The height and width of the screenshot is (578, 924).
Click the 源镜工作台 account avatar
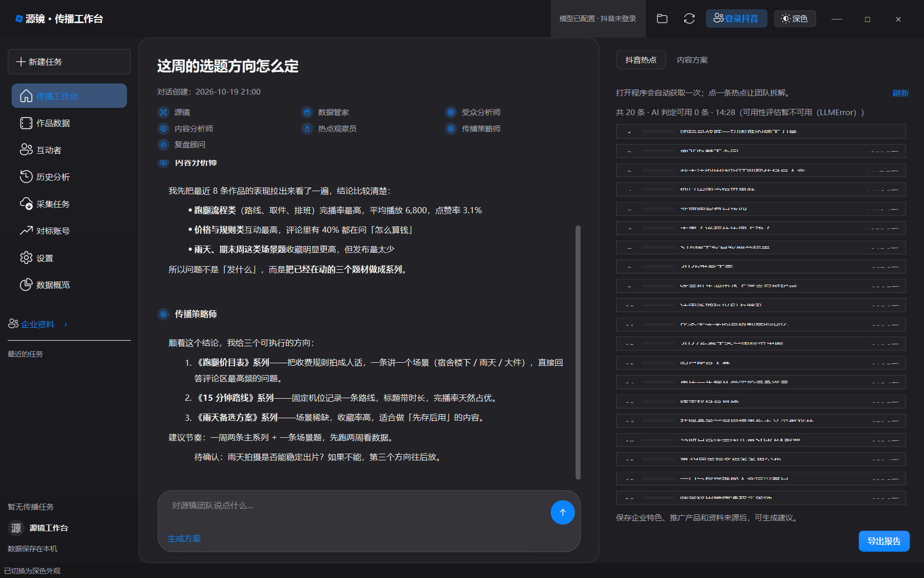click(x=16, y=528)
